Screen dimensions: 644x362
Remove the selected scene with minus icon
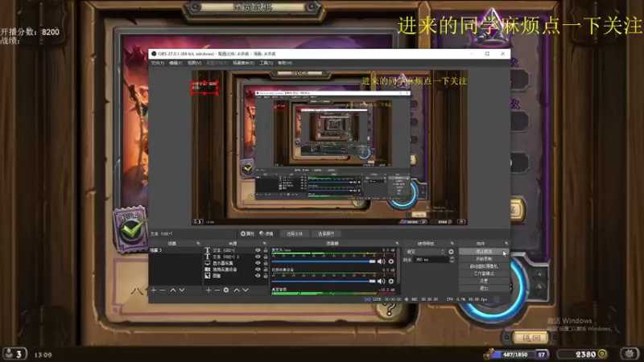point(163,290)
